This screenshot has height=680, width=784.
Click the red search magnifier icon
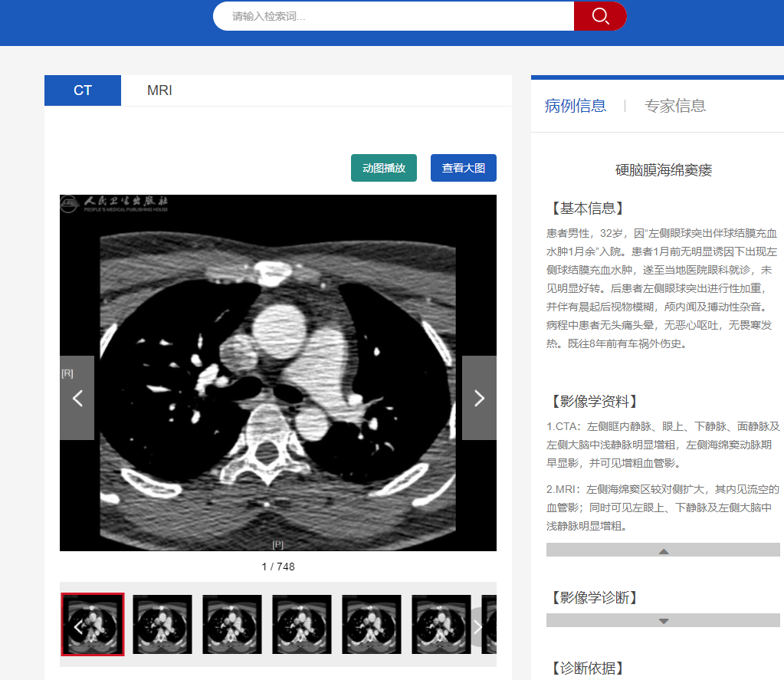pos(600,16)
